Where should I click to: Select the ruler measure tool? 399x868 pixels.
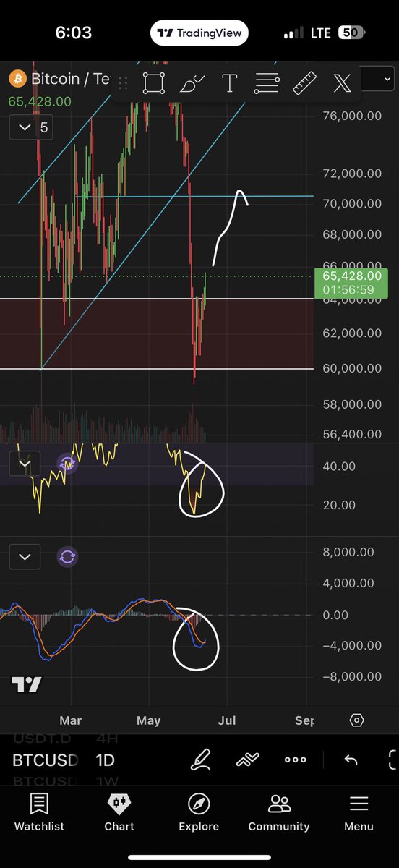(304, 83)
